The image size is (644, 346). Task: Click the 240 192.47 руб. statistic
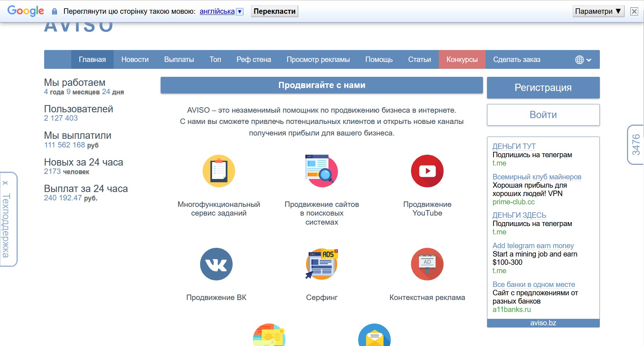[x=71, y=198]
